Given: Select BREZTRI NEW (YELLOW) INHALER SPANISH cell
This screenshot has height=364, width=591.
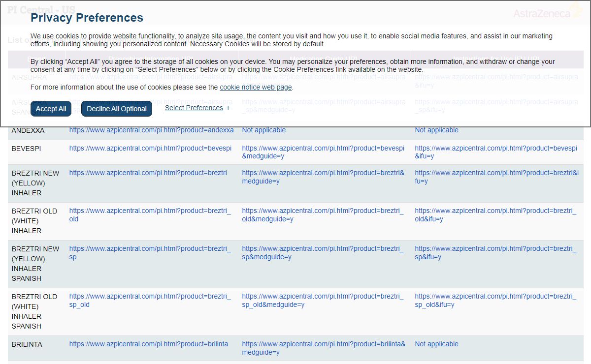Looking at the screenshot, I should (35, 264).
